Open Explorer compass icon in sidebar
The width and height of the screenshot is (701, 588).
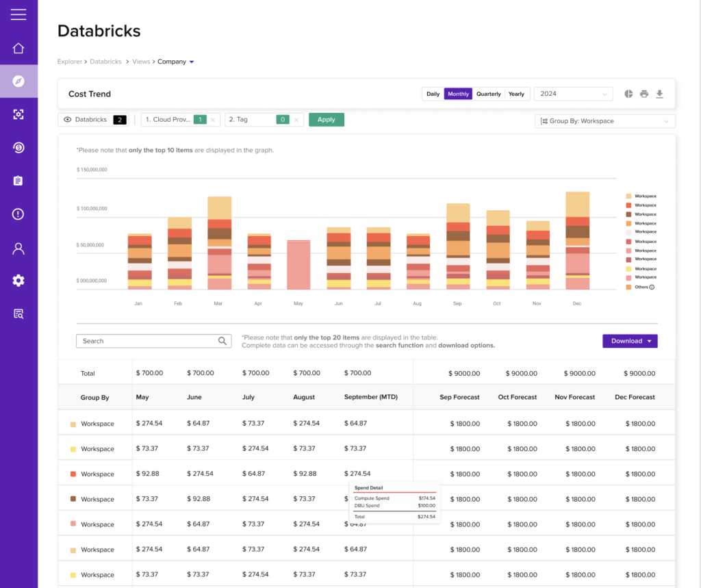click(18, 81)
